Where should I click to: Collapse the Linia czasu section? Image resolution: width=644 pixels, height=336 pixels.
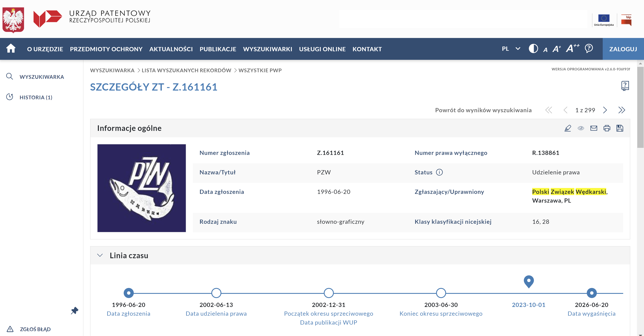point(100,255)
